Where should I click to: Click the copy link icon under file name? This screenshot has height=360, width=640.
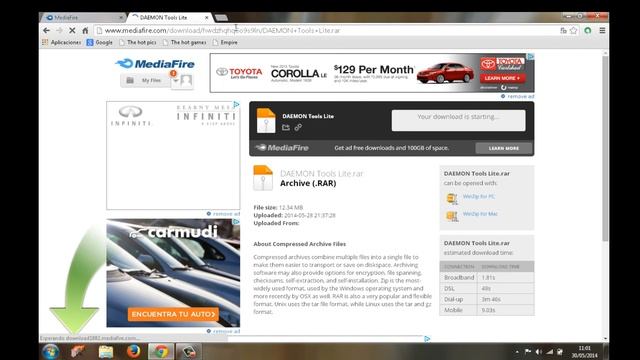[298, 127]
